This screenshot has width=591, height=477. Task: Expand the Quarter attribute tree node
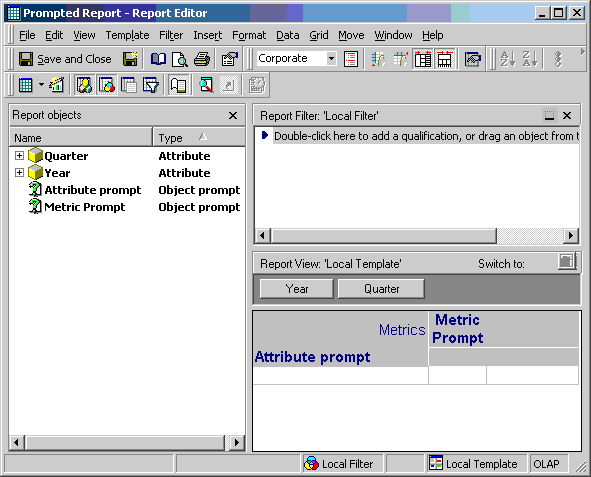pos(19,156)
